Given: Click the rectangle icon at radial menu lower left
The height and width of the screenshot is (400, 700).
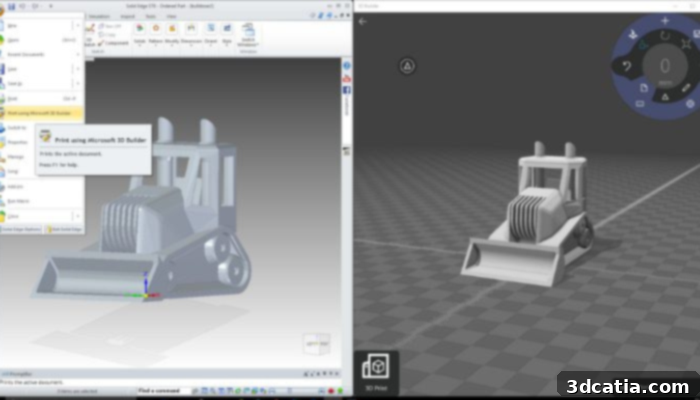Looking at the screenshot, I should [640, 104].
